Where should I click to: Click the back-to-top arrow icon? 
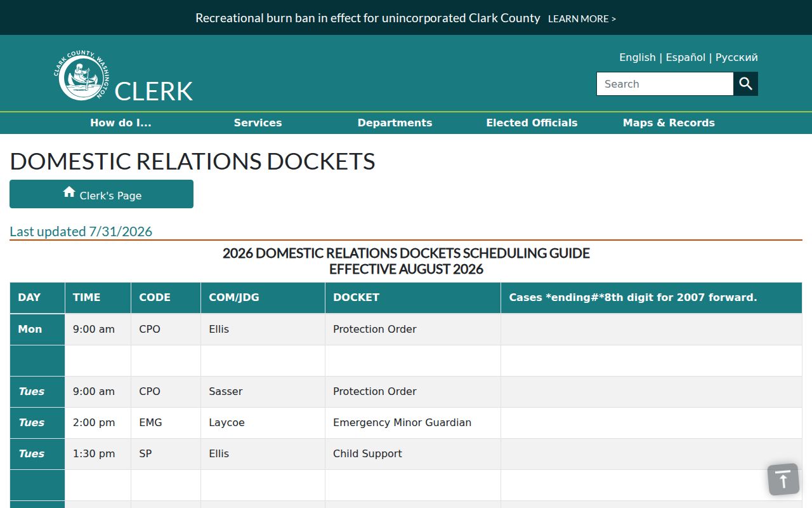pos(783,479)
